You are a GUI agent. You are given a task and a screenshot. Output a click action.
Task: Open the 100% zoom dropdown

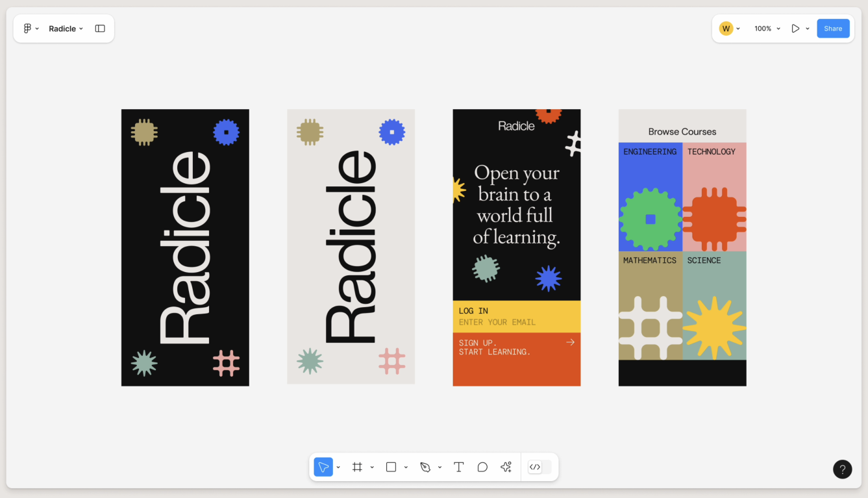click(x=767, y=29)
